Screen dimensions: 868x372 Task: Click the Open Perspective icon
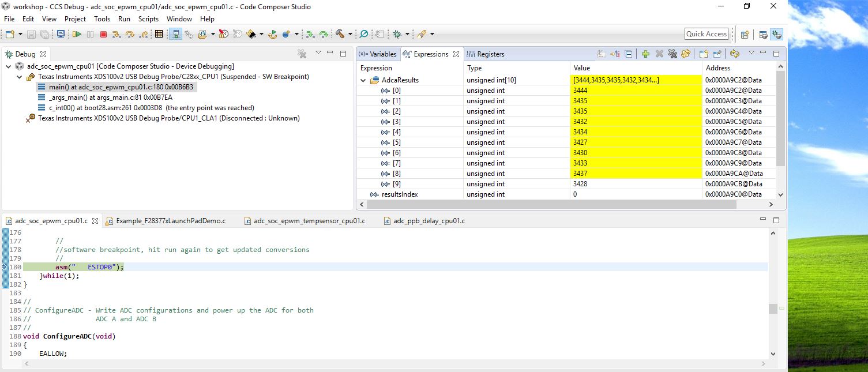pyautogui.click(x=745, y=35)
